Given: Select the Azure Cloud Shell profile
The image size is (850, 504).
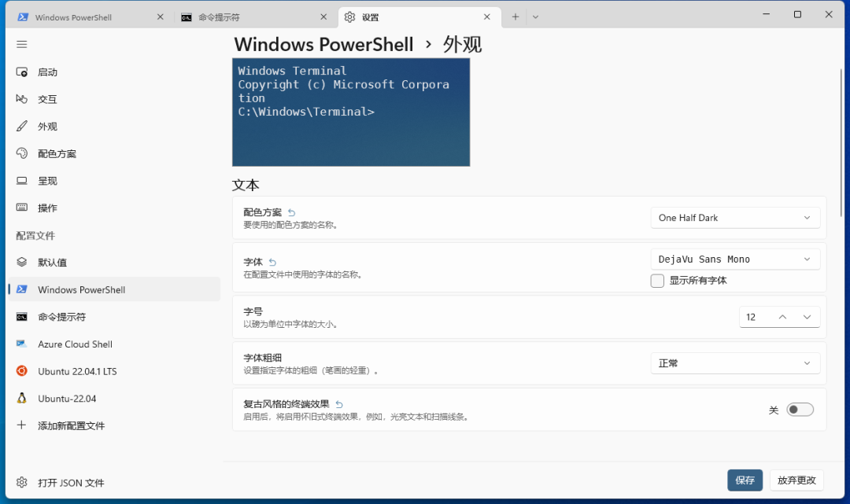Looking at the screenshot, I should point(114,344).
